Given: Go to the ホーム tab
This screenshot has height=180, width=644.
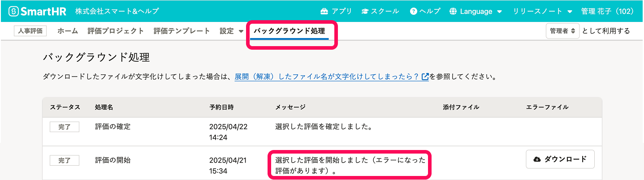Looking at the screenshot, I should point(68,31).
